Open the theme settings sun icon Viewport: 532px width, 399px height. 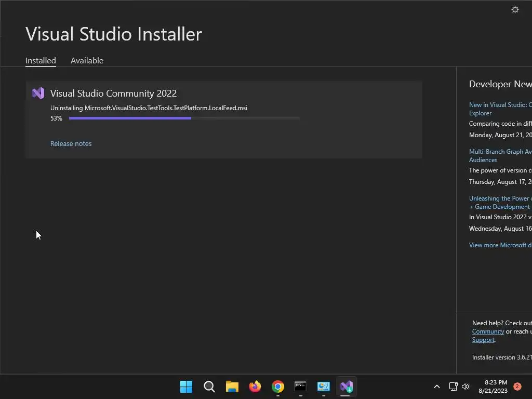click(x=515, y=9)
